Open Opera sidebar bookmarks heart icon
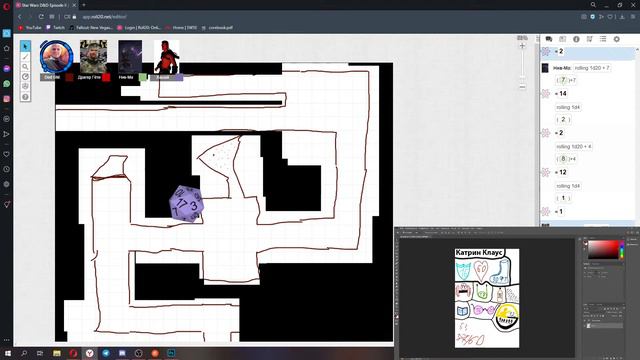The width and height of the screenshot is (640, 360). point(7,154)
